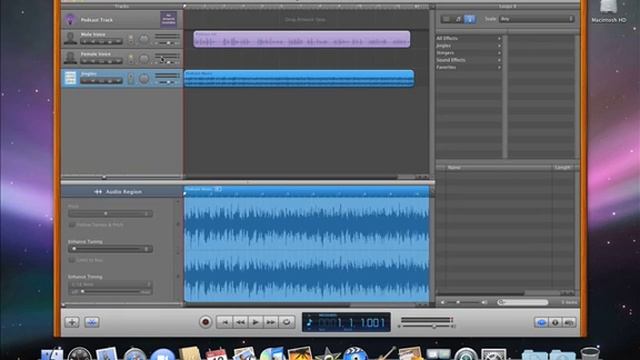Image resolution: width=640 pixels, height=360 pixels.
Task: Open the Media Browser button
Action: click(569, 322)
